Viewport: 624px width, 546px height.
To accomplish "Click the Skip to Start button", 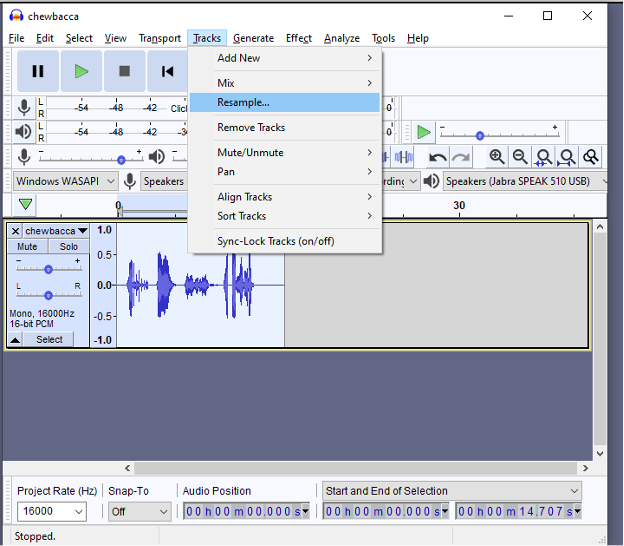I will [166, 71].
